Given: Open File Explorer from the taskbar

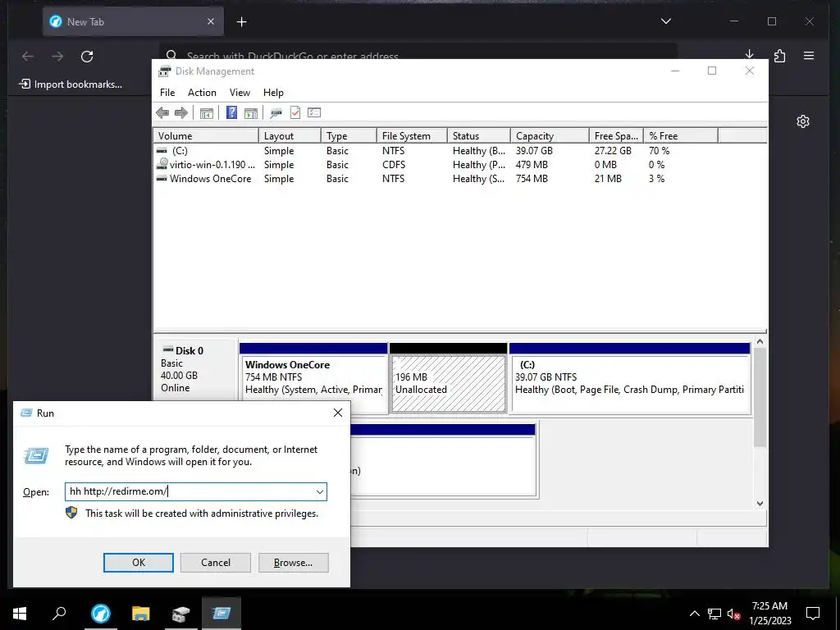Looking at the screenshot, I should click(x=140, y=614).
